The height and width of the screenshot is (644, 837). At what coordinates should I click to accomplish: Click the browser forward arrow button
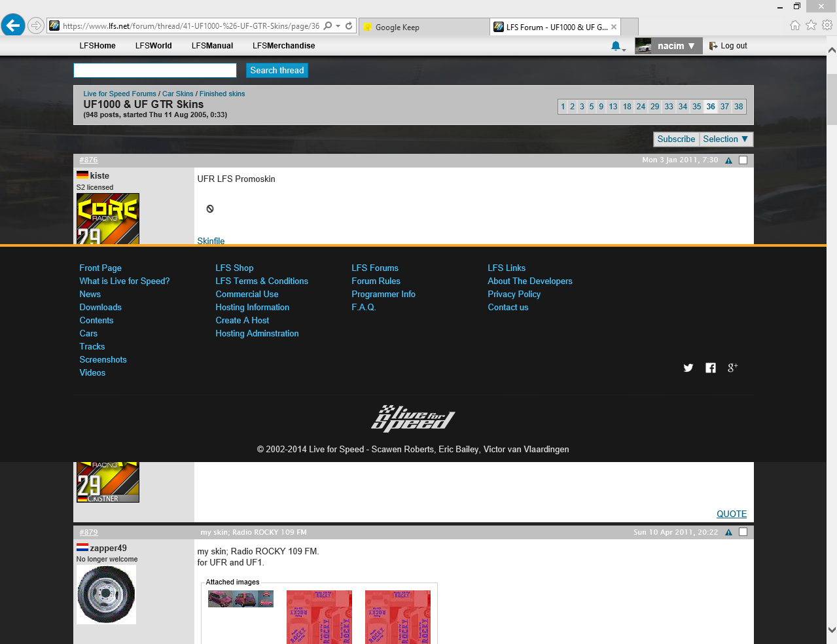tap(36, 26)
